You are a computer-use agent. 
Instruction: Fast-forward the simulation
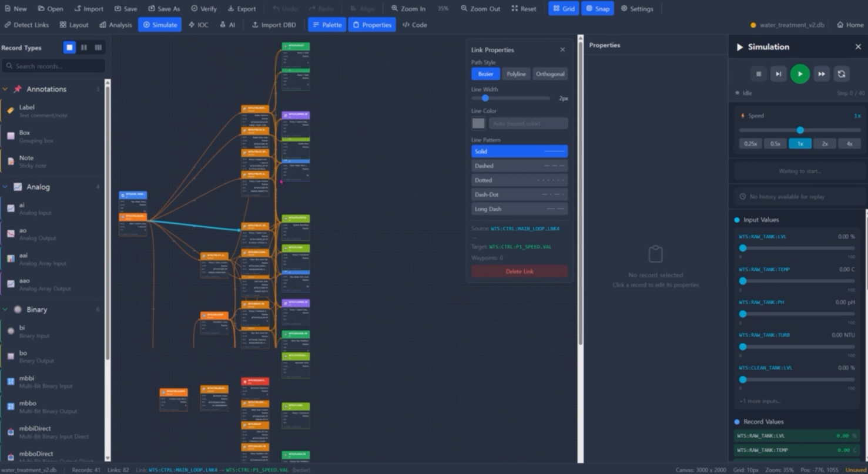click(x=822, y=74)
